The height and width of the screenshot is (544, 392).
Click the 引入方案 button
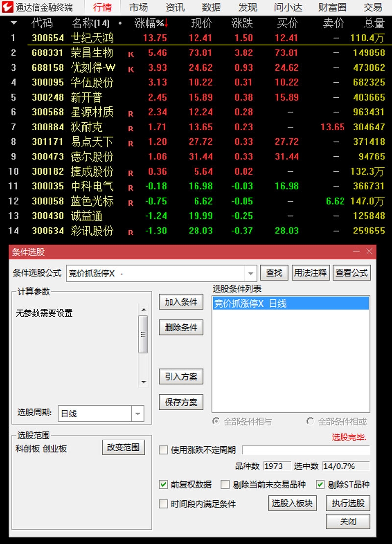click(x=181, y=376)
